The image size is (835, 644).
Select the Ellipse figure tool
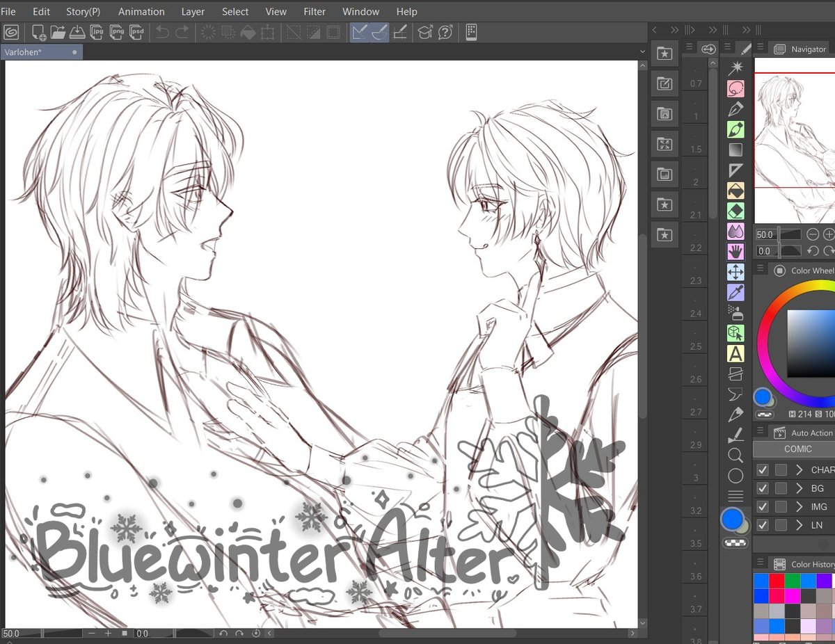tap(735, 476)
